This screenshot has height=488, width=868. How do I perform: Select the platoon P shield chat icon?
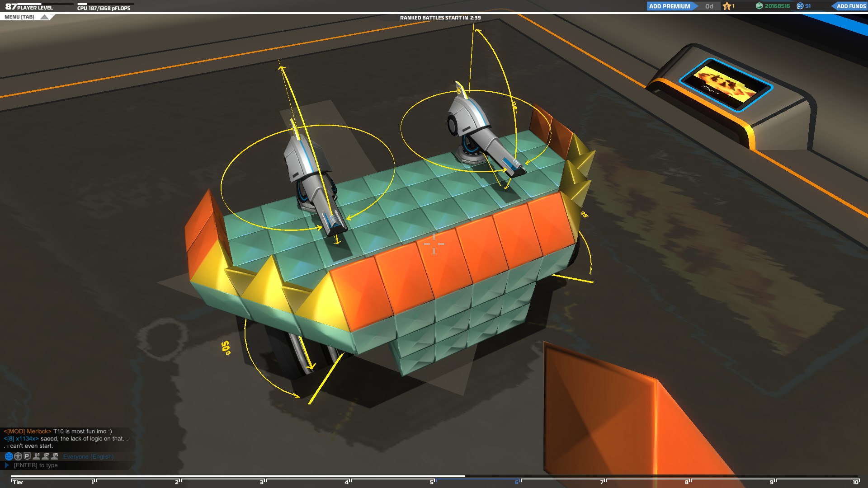pyautogui.click(x=27, y=456)
